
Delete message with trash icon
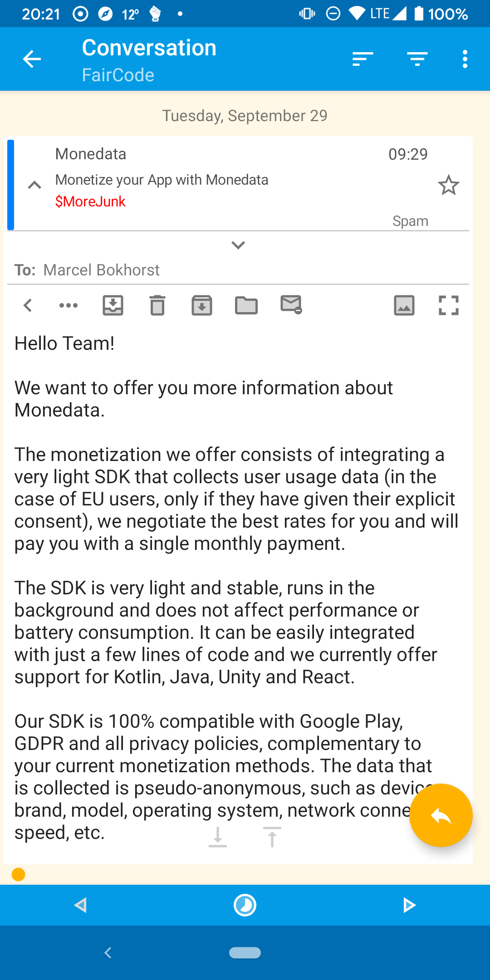point(157,305)
